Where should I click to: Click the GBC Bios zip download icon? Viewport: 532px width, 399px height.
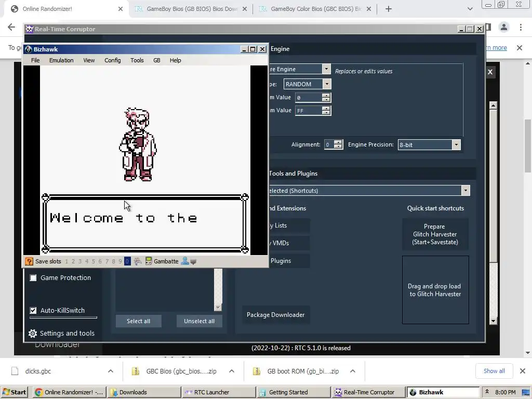tap(136, 371)
